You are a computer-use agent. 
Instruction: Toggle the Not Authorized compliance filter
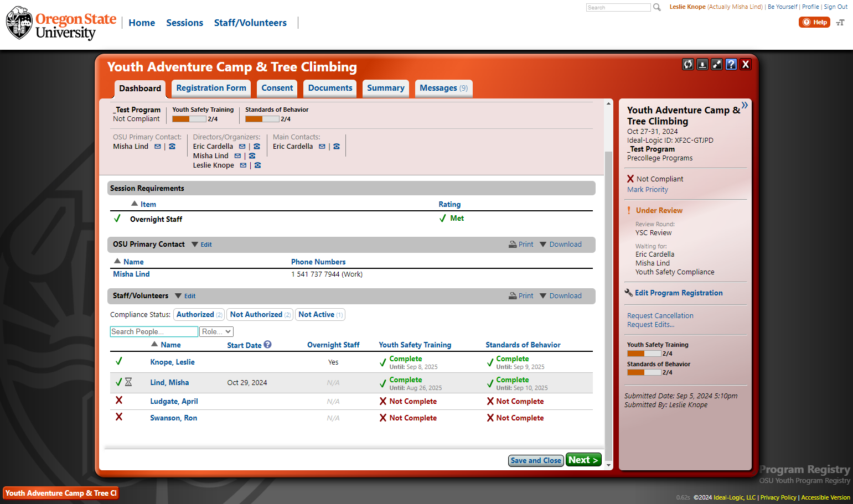[260, 315]
